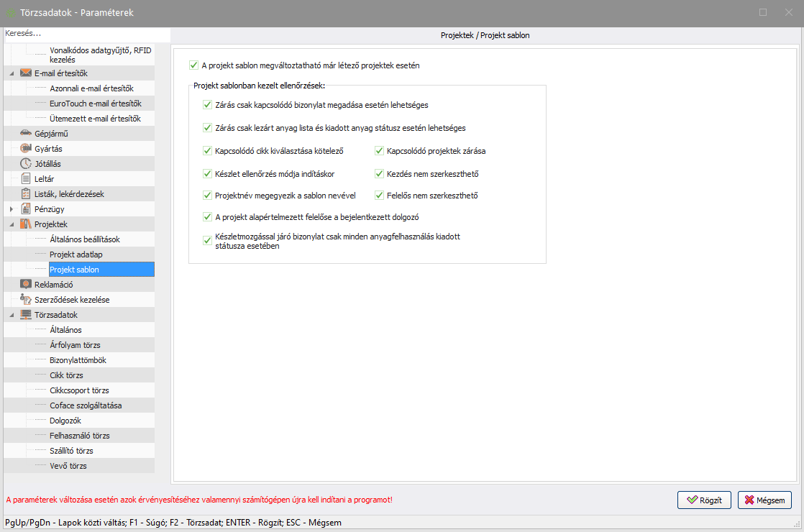804x532 pixels.
Task: Click the Reklamáció icon in sidebar
Action: (x=26, y=284)
